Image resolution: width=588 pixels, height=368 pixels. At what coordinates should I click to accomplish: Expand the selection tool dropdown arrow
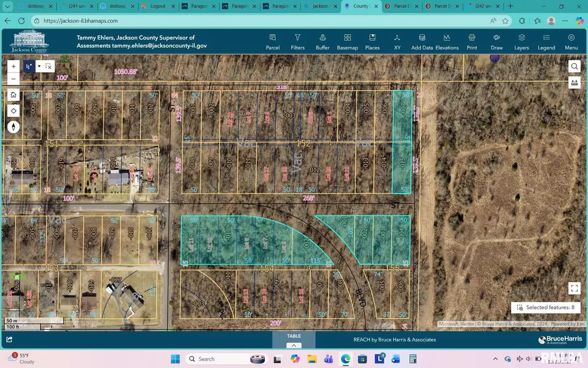(38, 66)
